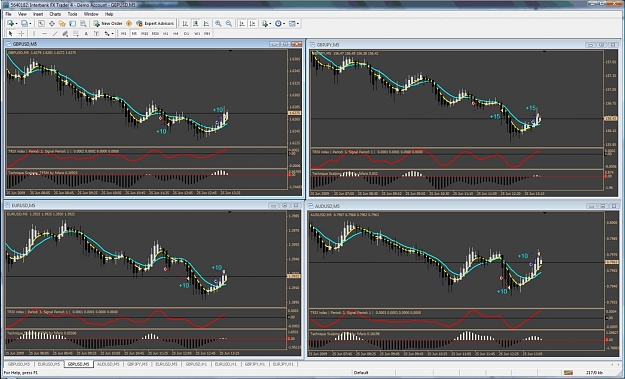Select the Text Label tool
The height and width of the screenshot is (379, 625).
coord(96,33)
